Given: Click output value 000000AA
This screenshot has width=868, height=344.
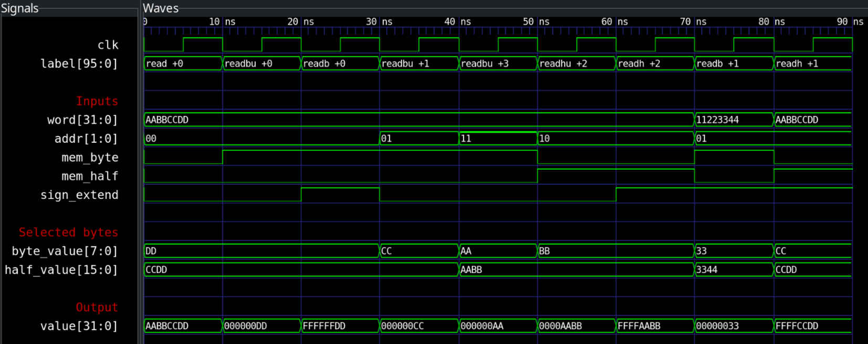Looking at the screenshot, I should pos(498,326).
